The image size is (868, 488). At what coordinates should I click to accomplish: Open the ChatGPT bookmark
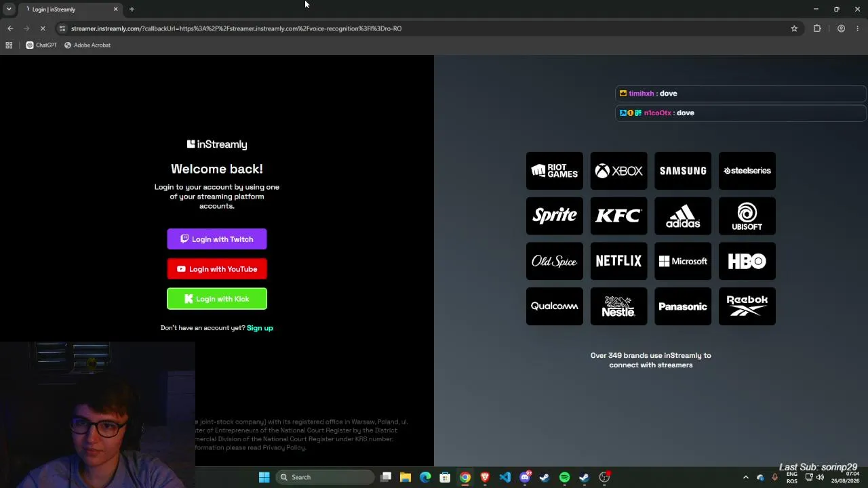41,45
